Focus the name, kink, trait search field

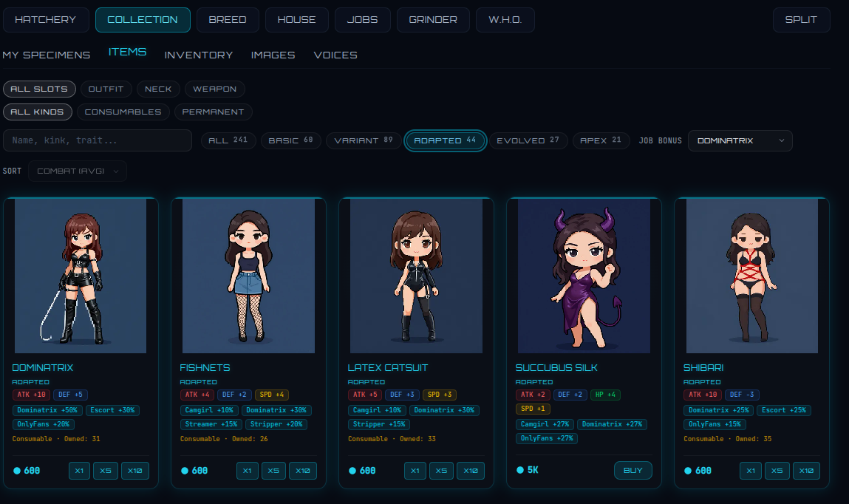click(x=98, y=140)
